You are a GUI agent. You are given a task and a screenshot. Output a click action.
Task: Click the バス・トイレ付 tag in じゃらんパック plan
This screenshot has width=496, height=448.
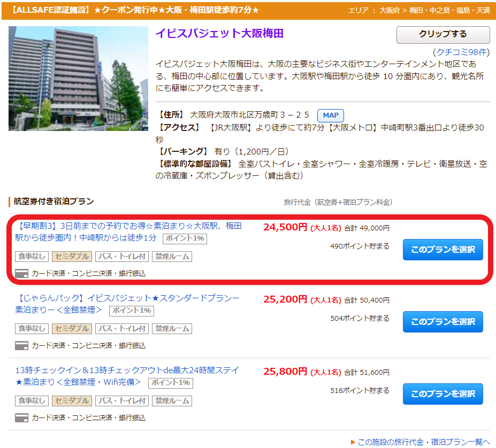click(122, 328)
